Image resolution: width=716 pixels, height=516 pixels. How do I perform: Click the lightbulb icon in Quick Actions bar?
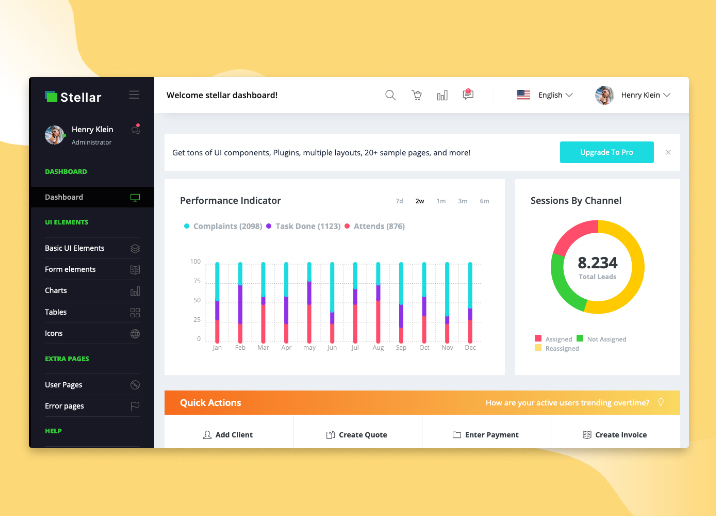(x=660, y=402)
